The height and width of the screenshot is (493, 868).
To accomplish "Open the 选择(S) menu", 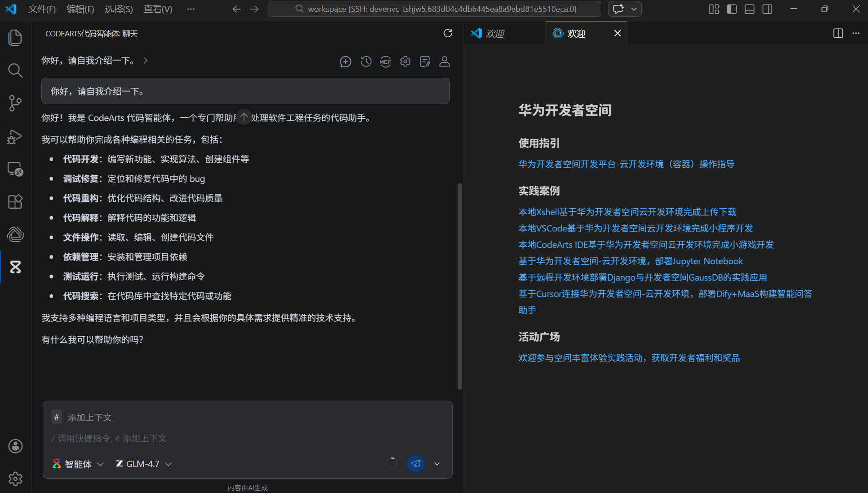I will [119, 9].
